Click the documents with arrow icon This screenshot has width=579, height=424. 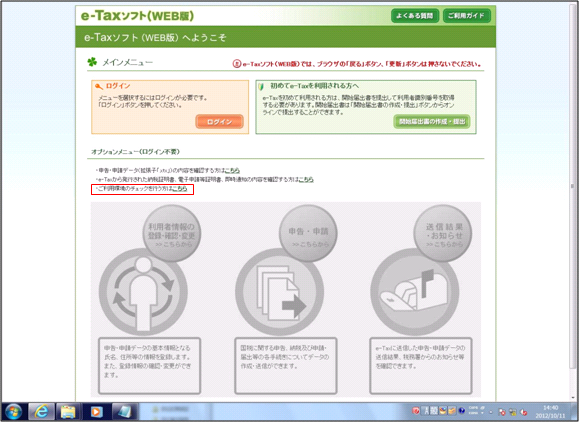(280, 293)
